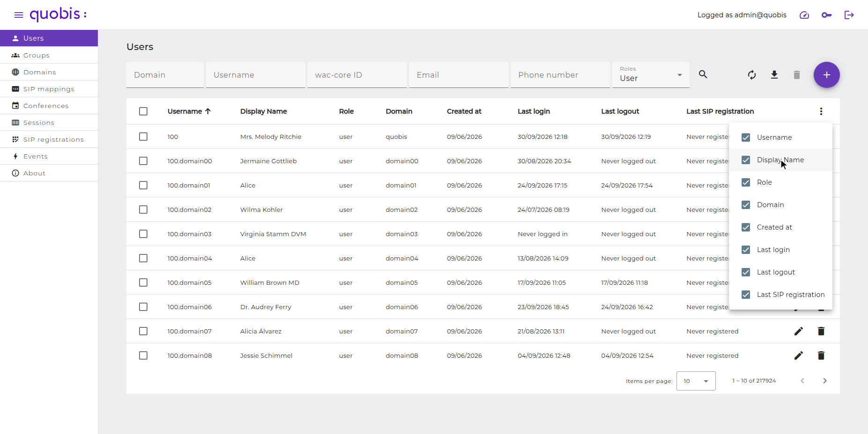Open Domains in the sidebar

(x=49, y=72)
